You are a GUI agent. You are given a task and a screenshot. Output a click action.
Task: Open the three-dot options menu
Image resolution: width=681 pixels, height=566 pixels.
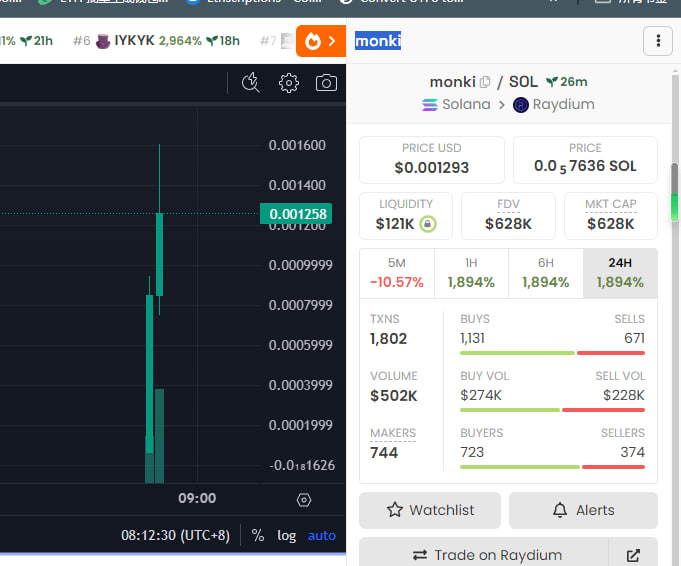coord(658,41)
